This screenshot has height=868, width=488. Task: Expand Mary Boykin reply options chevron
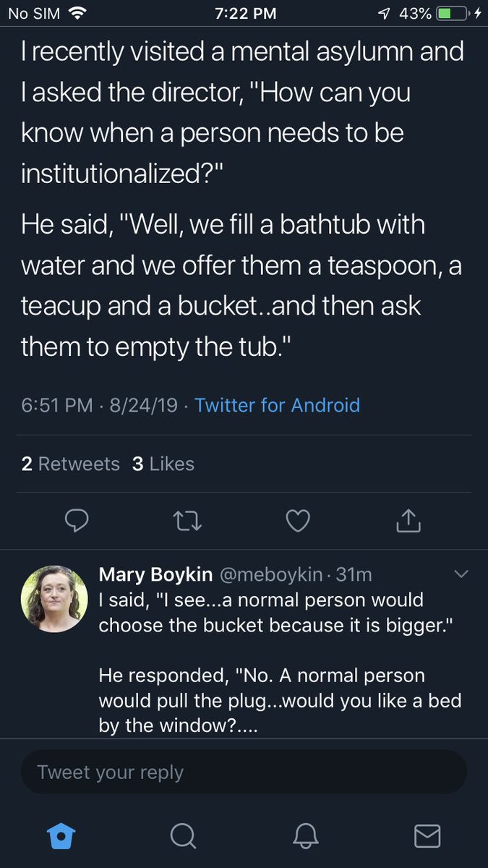(460, 574)
